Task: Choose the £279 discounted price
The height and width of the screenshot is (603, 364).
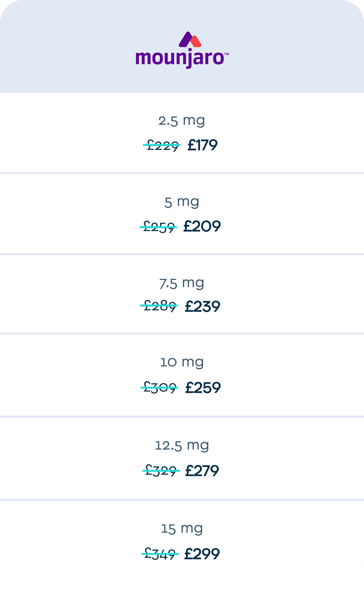Action: click(202, 471)
